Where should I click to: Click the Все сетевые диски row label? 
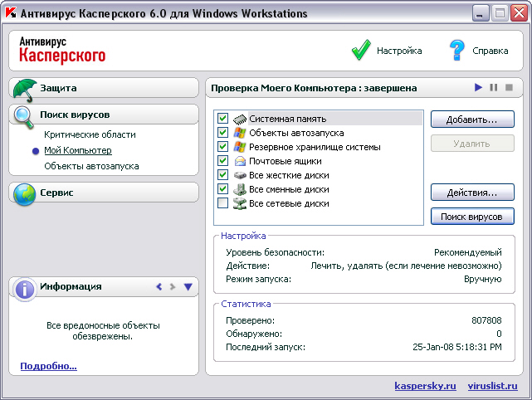[289, 203]
